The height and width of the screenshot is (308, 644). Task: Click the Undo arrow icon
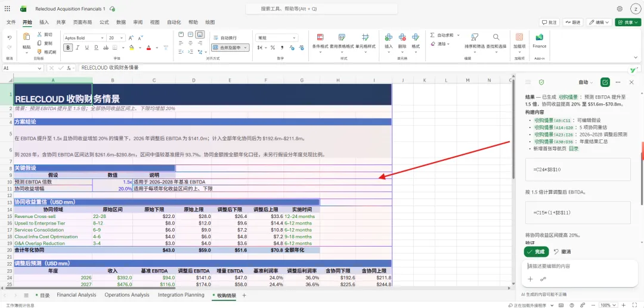click(10, 38)
